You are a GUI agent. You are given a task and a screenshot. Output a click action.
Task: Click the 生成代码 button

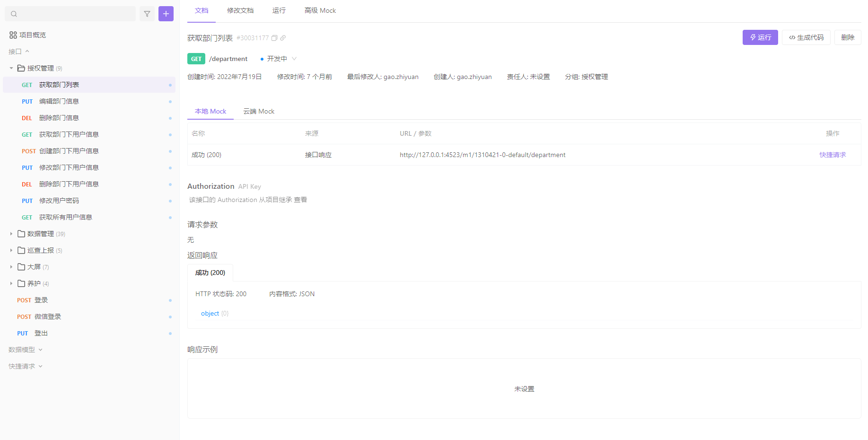pyautogui.click(x=806, y=37)
